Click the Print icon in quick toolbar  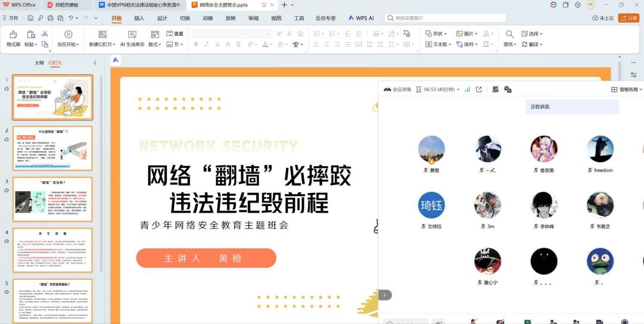[x=51, y=18]
